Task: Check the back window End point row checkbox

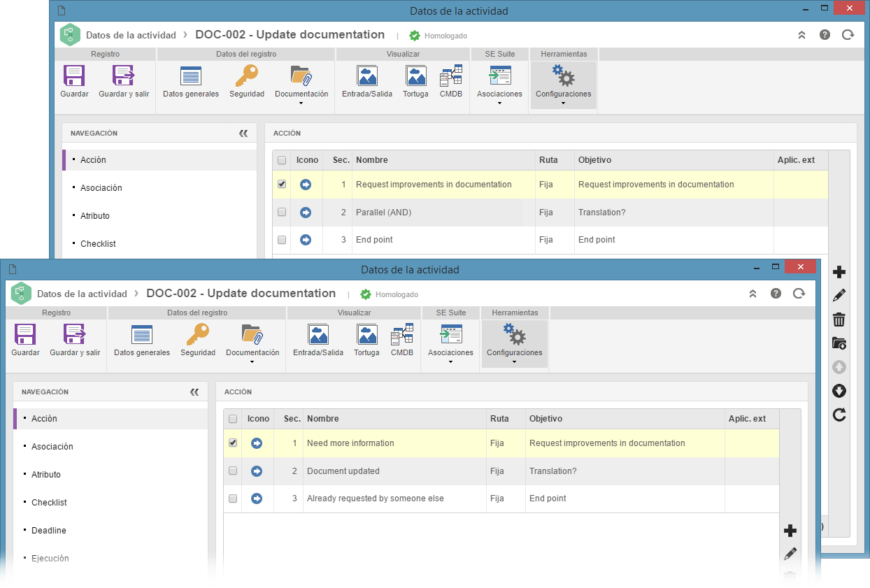Action: tap(282, 240)
